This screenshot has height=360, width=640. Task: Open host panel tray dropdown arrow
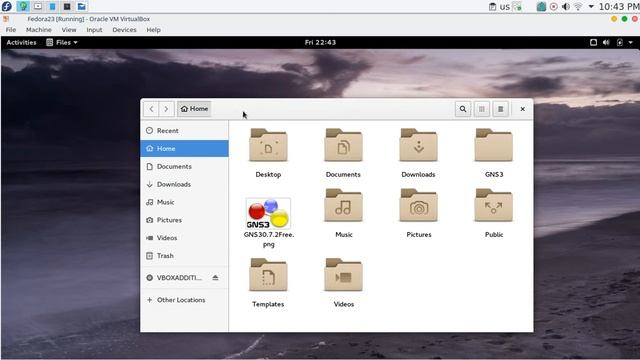pyautogui.click(x=591, y=7)
